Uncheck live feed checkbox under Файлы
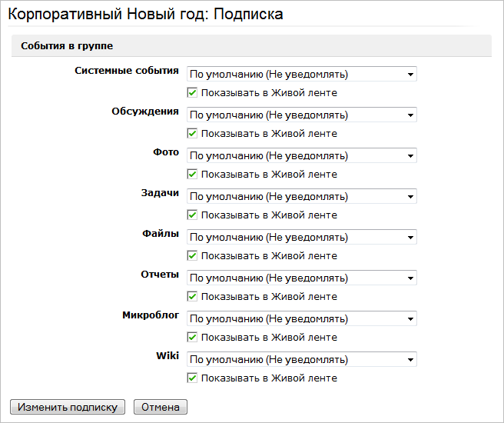 (x=193, y=256)
